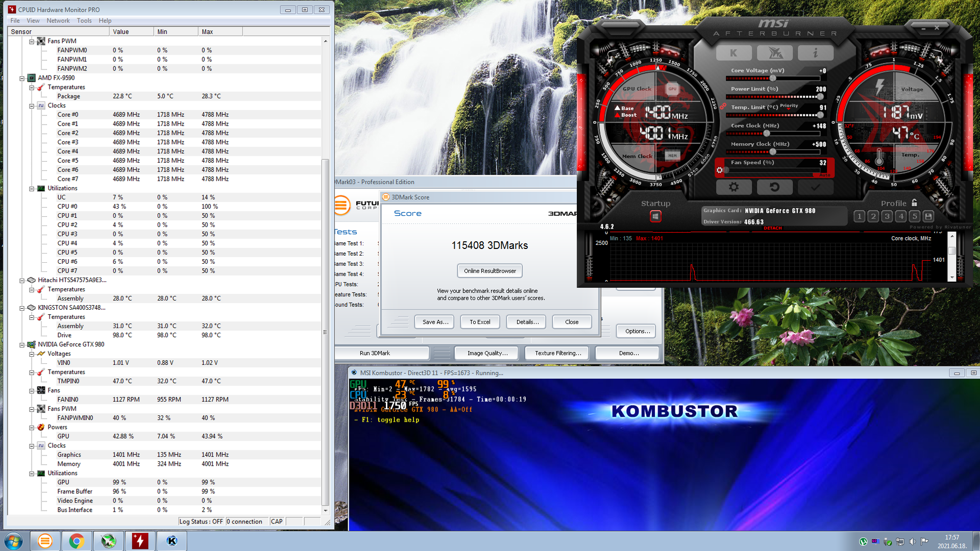Open the MSI Kombustor taskbar icon

(171, 541)
